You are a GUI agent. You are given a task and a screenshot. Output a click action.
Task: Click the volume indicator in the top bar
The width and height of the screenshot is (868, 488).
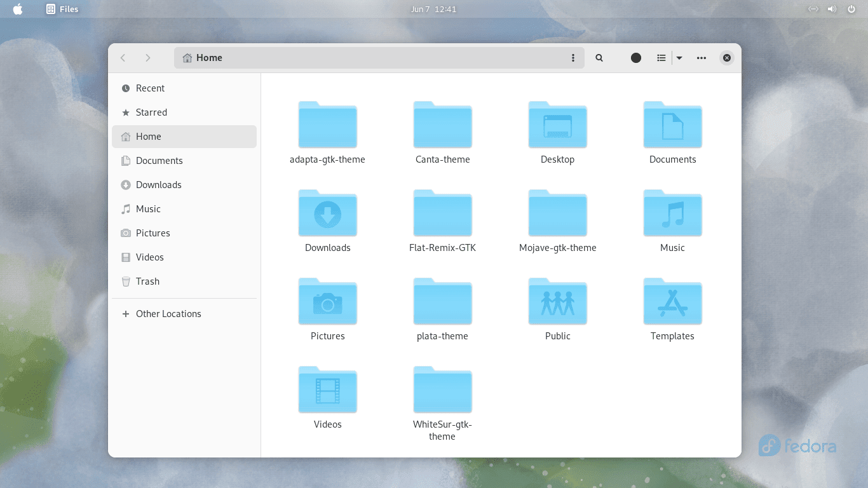click(x=831, y=9)
